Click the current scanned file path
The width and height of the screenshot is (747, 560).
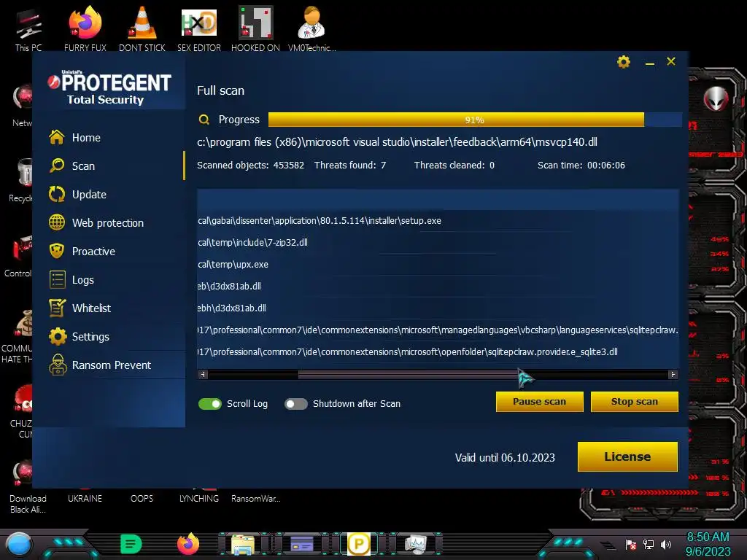pyautogui.click(x=398, y=142)
